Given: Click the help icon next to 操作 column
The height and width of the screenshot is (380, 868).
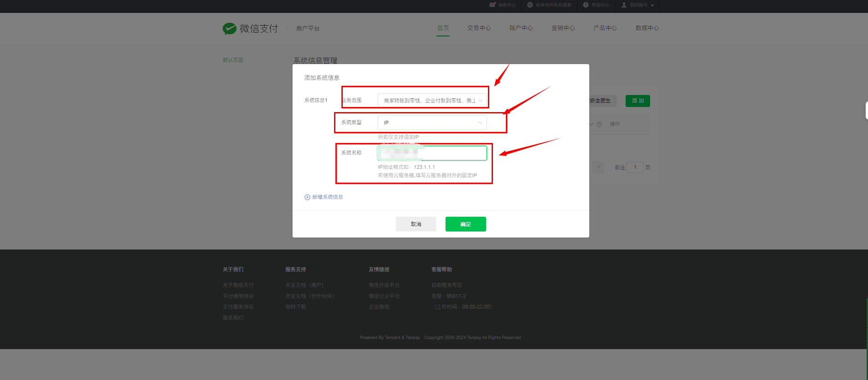Looking at the screenshot, I should click(599, 125).
